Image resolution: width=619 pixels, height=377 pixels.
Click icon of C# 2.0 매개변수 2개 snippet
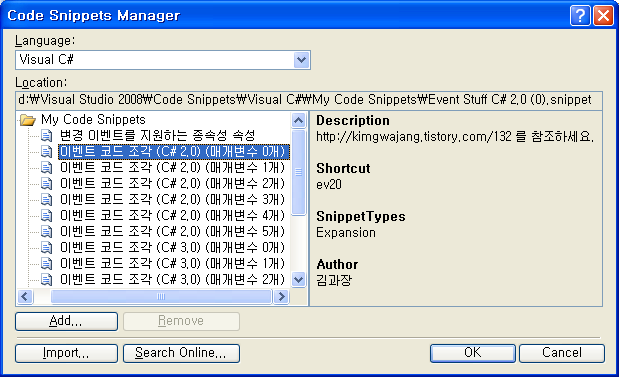pyautogui.click(x=47, y=184)
